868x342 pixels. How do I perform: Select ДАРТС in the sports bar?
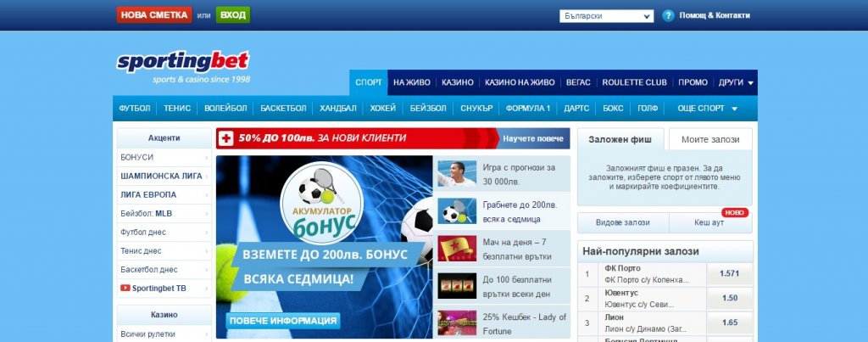point(576,109)
